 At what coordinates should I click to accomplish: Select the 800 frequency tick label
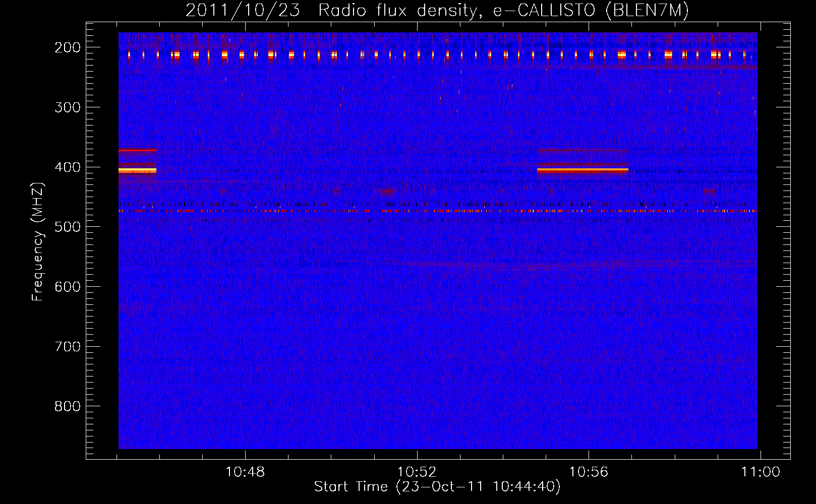(68, 406)
